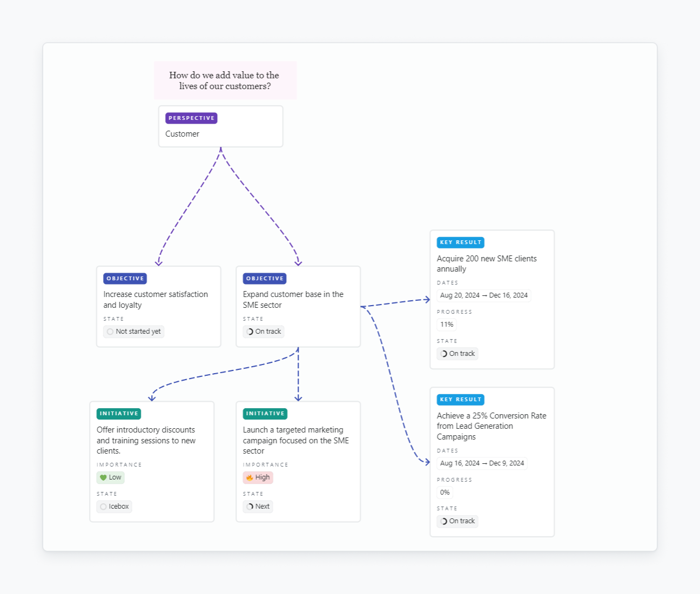
Task: Click the Objective badge on customer satisfaction card
Action: click(x=125, y=279)
